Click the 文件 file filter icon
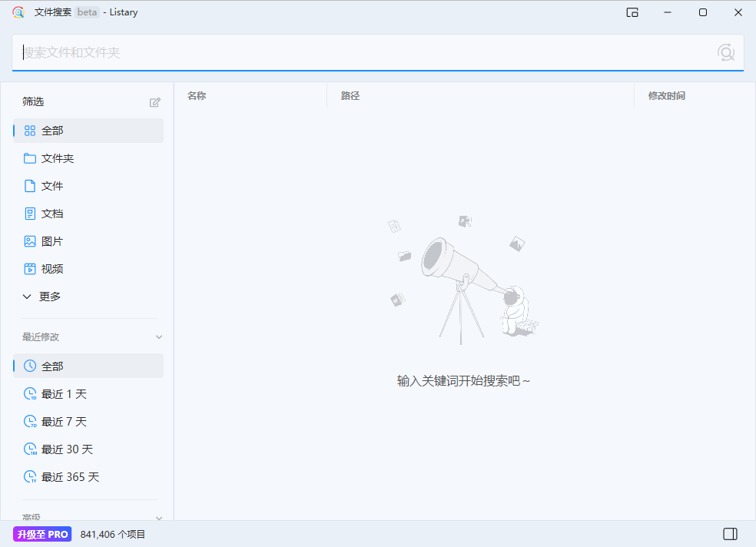This screenshot has height=547, width=756. tap(29, 185)
